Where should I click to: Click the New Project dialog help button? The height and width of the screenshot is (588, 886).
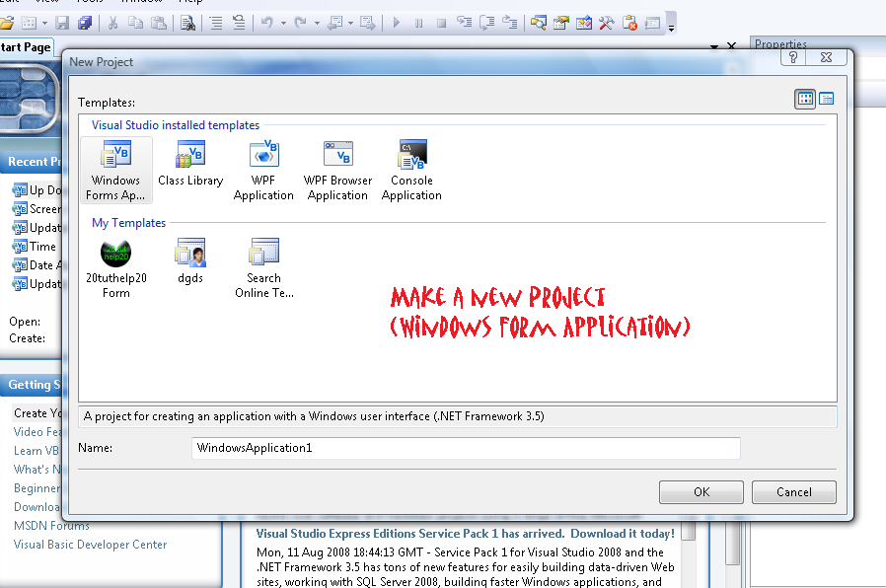tap(793, 57)
